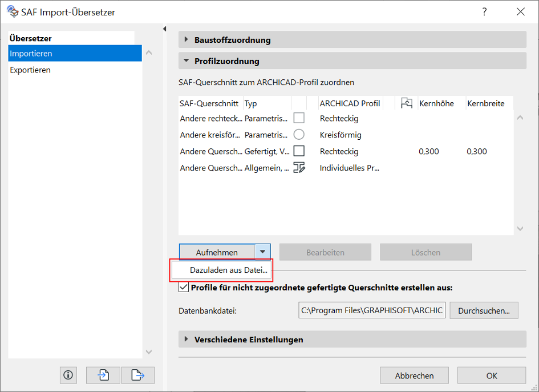Click the circle profile icon in 'Andere kreisför...' row
Viewport: 539px width, 392px height.
click(299, 135)
